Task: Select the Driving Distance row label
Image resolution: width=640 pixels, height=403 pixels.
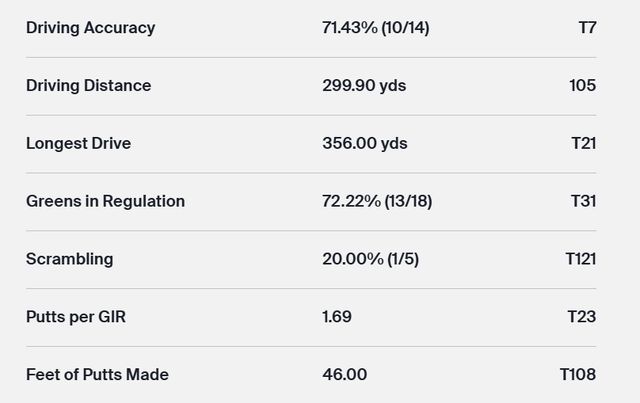Action: (88, 86)
